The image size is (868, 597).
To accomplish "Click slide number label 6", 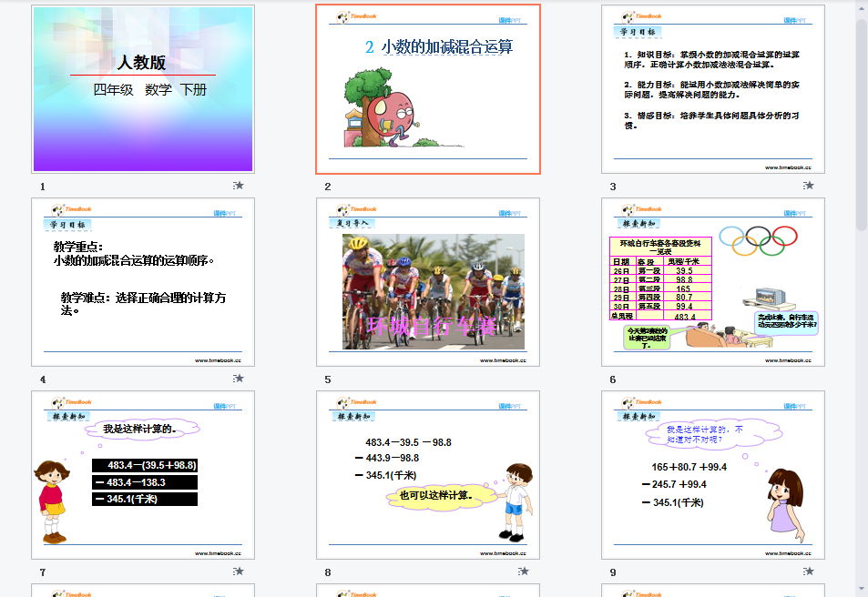I will [x=613, y=379].
